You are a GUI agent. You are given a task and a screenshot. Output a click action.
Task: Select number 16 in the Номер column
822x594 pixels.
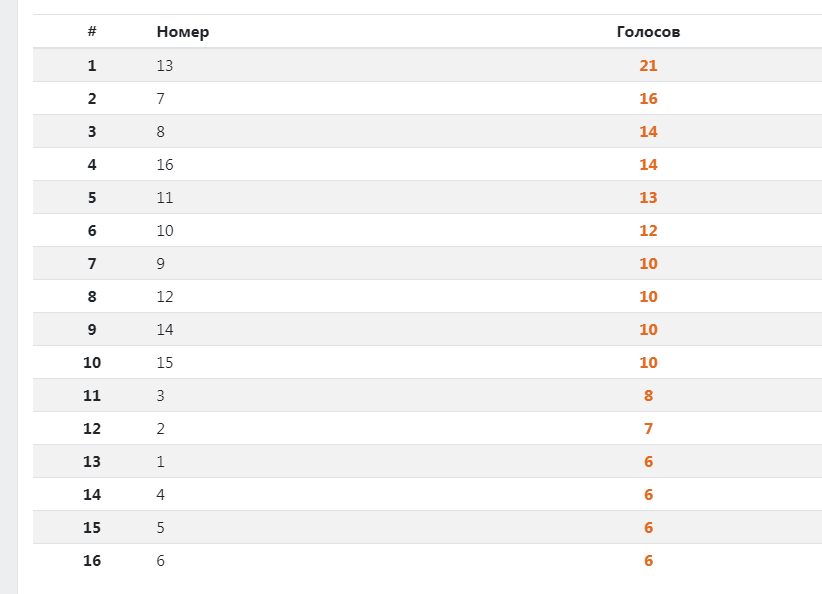[165, 165]
